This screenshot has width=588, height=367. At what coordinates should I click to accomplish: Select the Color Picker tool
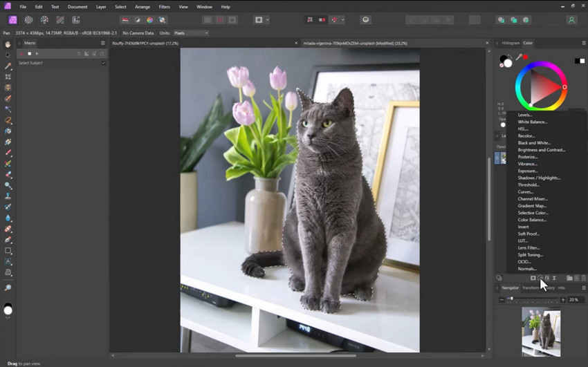pos(8,66)
